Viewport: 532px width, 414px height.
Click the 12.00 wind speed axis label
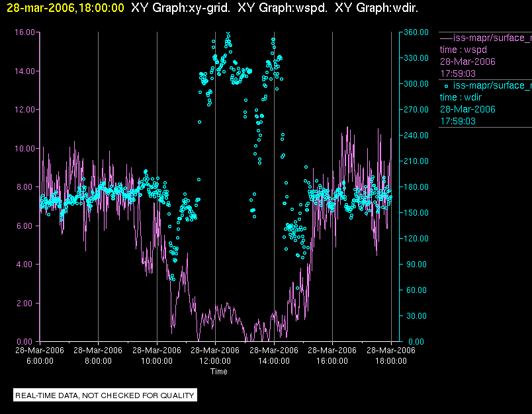24,110
